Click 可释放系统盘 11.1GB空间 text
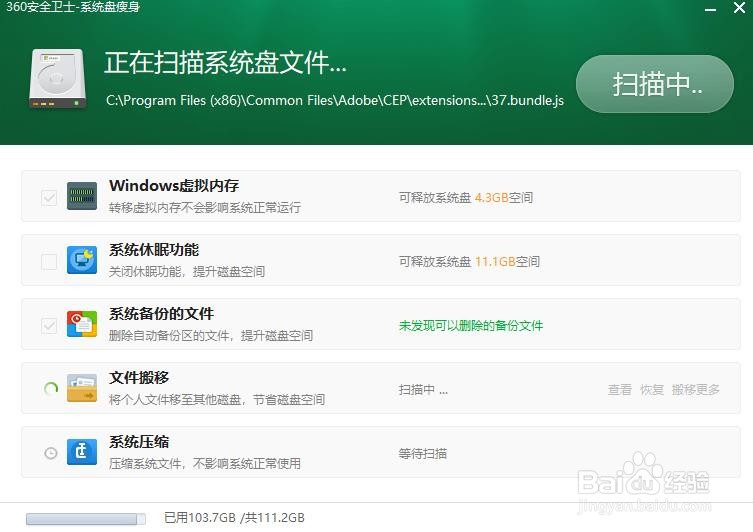The image size is (753, 532). 469,262
